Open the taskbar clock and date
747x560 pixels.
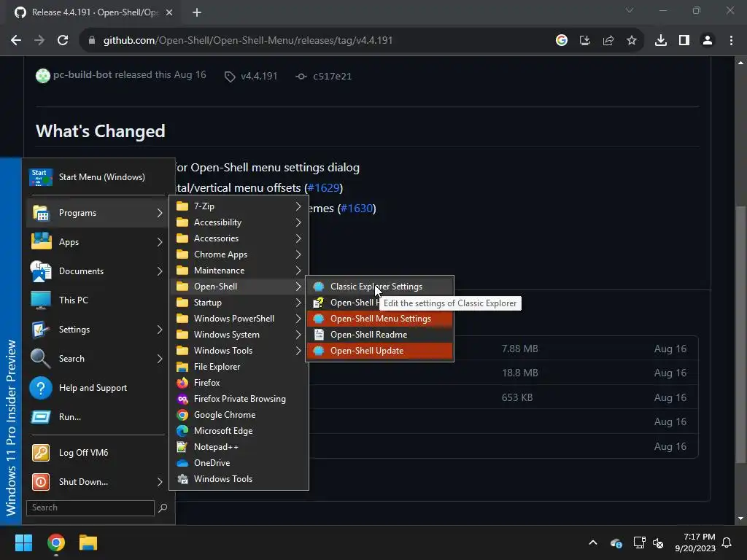tap(694, 542)
